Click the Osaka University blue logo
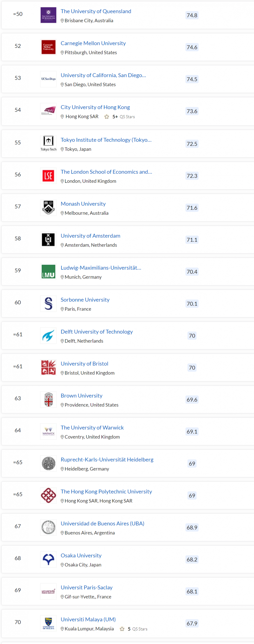 coord(48,559)
